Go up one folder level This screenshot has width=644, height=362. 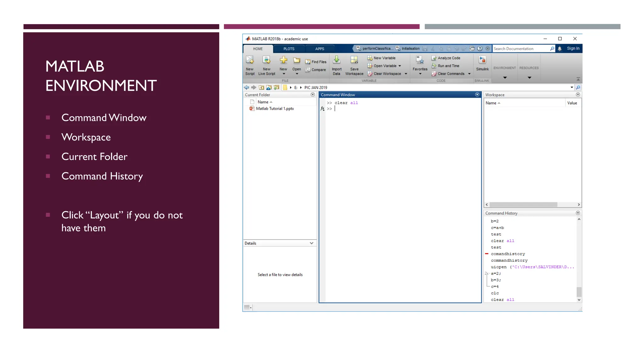click(261, 87)
